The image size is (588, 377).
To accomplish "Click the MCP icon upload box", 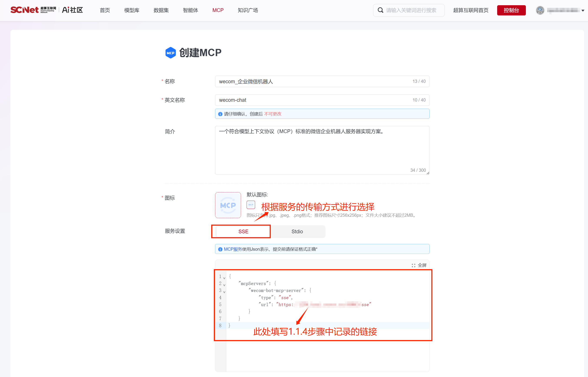I will click(x=228, y=205).
